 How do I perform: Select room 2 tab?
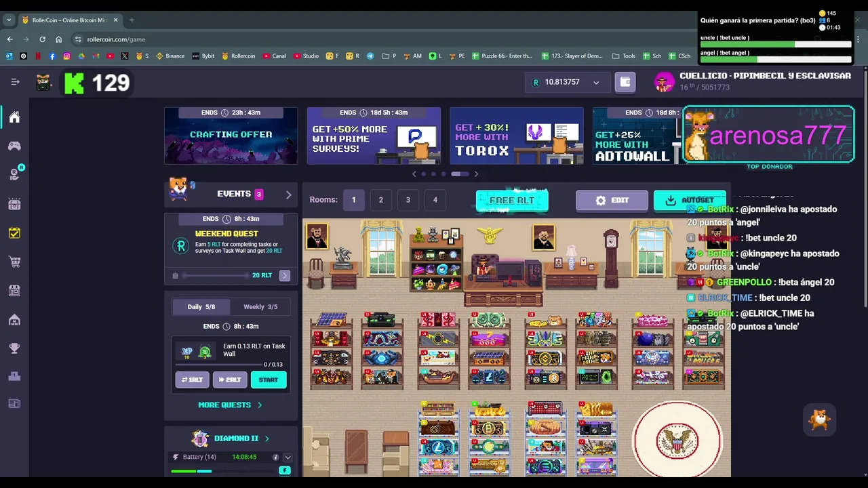(x=380, y=200)
